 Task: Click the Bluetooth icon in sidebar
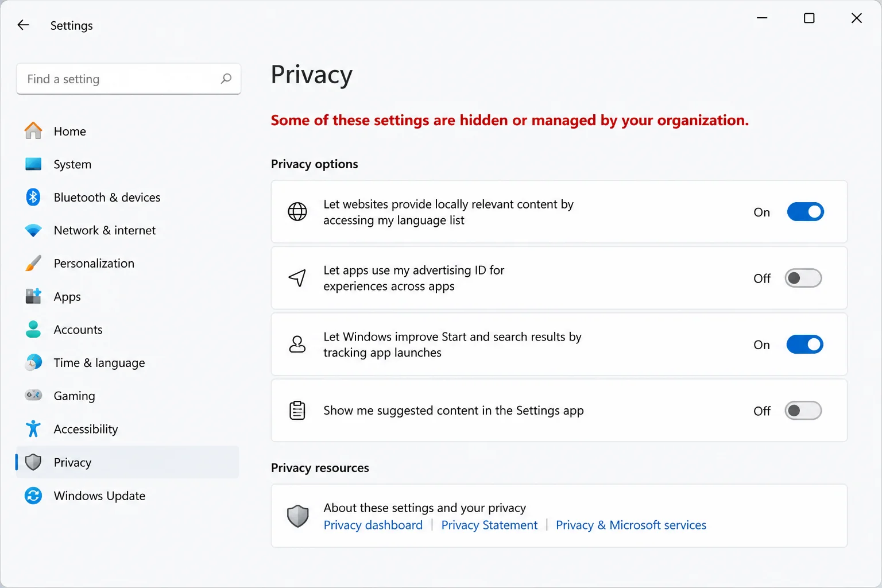click(x=33, y=197)
